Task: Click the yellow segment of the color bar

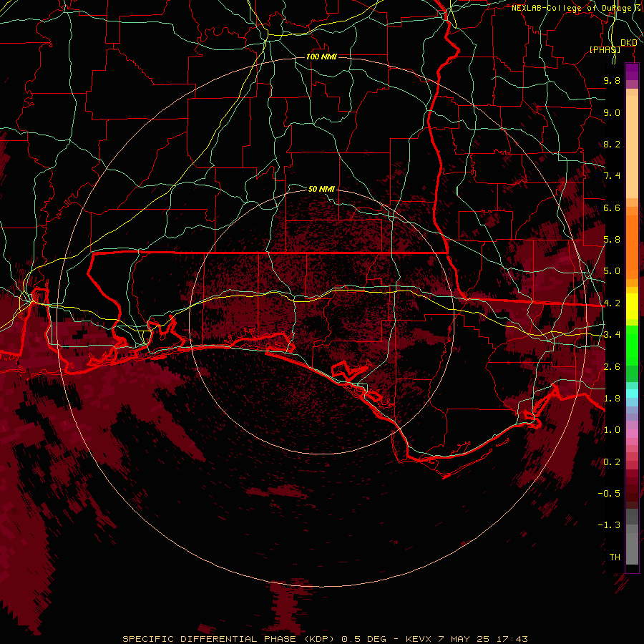Action: click(632, 306)
